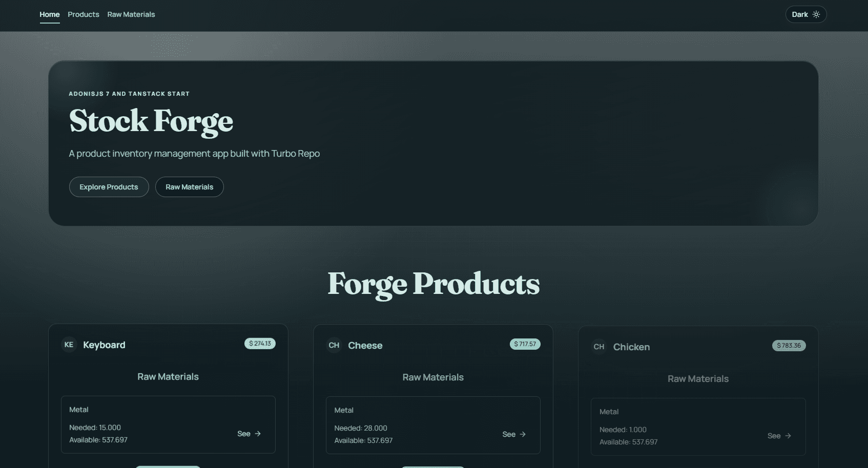Click the KE avatar icon on Keyboard card

[x=69, y=345]
